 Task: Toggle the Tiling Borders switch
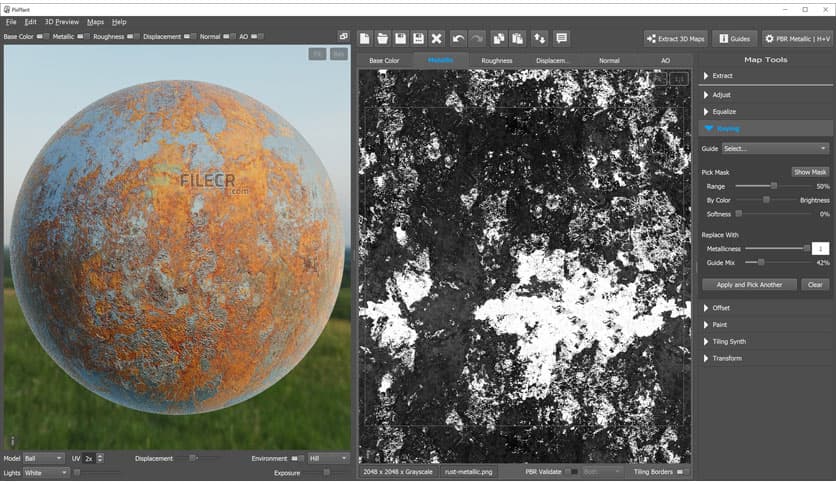point(683,471)
